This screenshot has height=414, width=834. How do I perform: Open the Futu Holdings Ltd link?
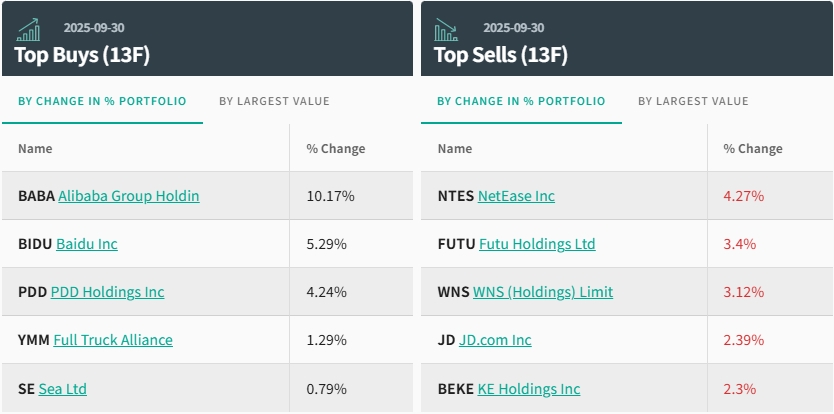[537, 244]
